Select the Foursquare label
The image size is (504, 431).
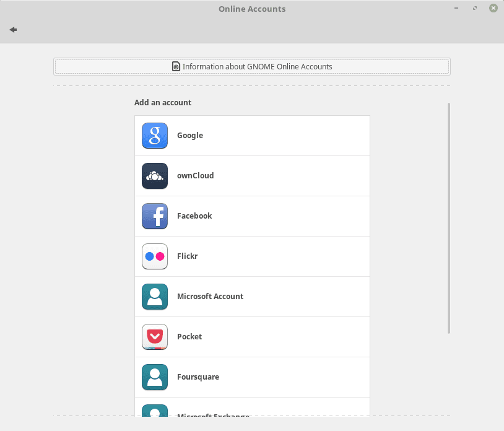[198, 377]
